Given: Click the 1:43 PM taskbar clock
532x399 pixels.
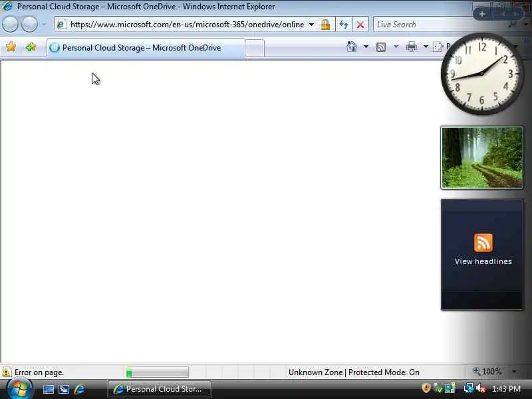Looking at the screenshot, I should (506, 388).
